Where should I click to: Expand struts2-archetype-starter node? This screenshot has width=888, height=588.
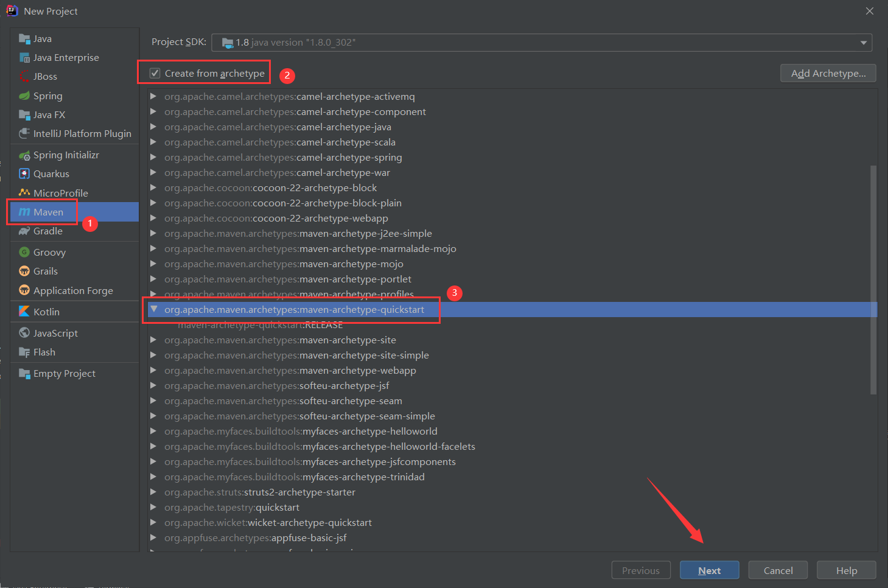153,492
